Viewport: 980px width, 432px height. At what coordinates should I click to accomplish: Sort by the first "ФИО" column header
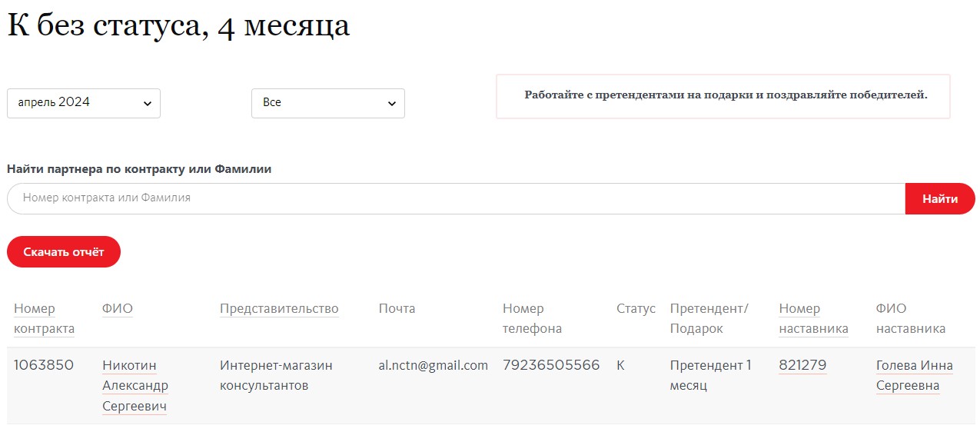117,308
